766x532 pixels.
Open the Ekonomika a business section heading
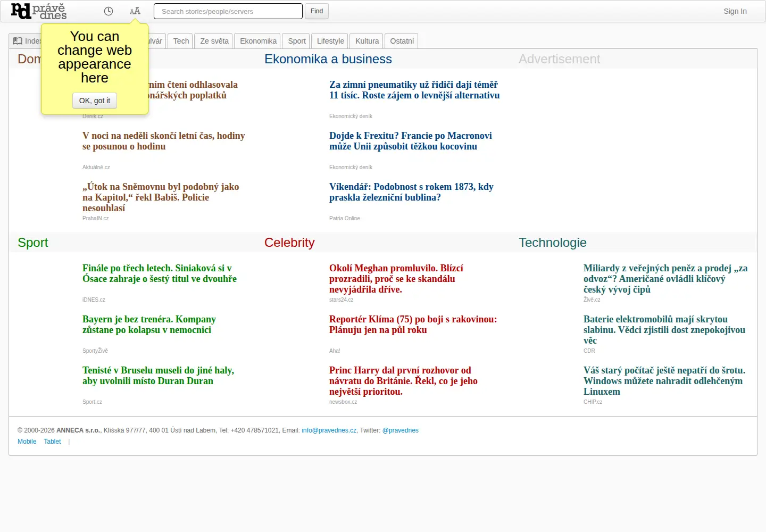(328, 59)
